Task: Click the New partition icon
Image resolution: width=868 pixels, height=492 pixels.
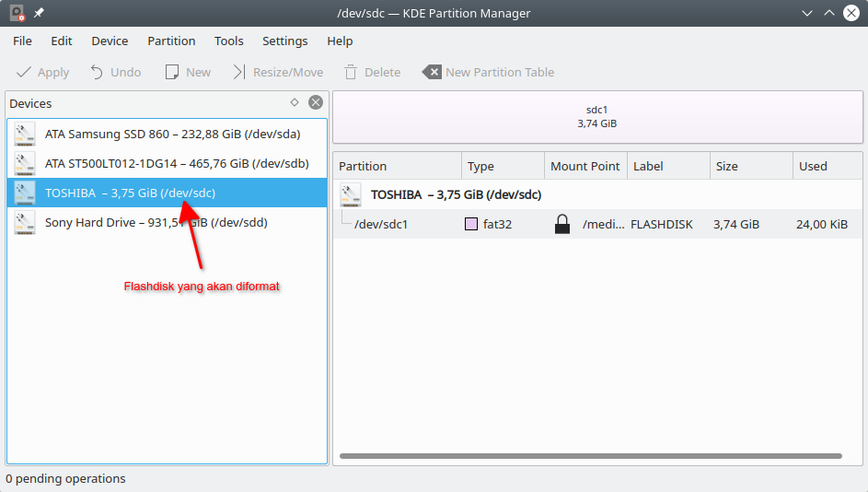Action: point(171,72)
